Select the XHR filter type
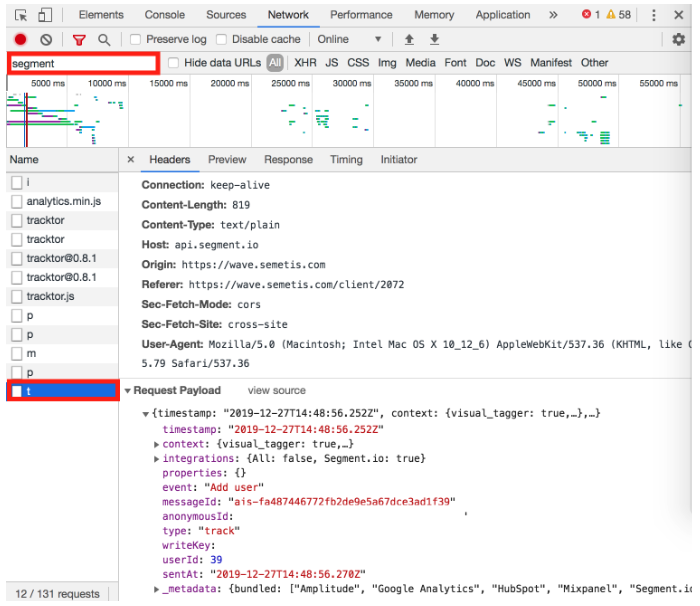Image resolution: width=700 pixels, height=606 pixels. pyautogui.click(x=305, y=63)
